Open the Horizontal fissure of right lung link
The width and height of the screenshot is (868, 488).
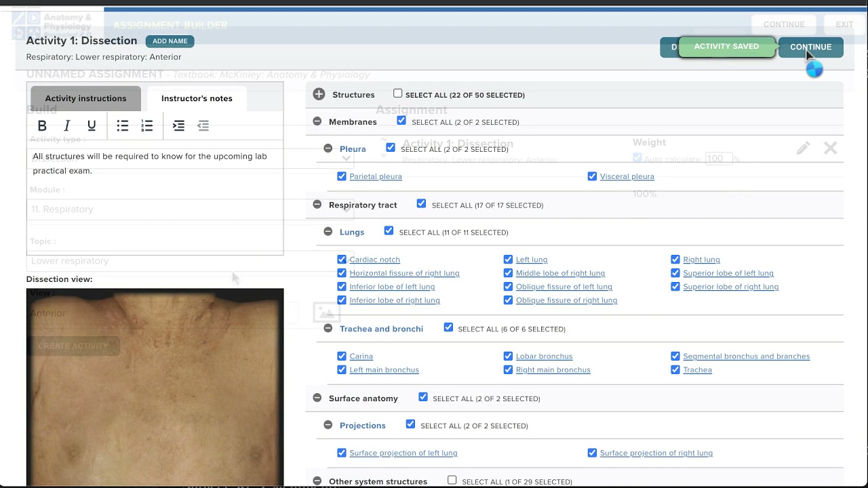(x=404, y=273)
